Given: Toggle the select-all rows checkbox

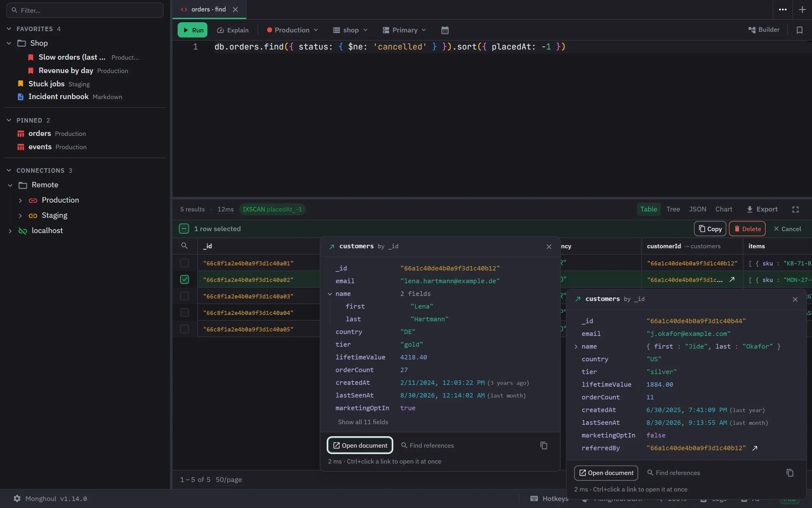Looking at the screenshot, I should [x=184, y=229].
